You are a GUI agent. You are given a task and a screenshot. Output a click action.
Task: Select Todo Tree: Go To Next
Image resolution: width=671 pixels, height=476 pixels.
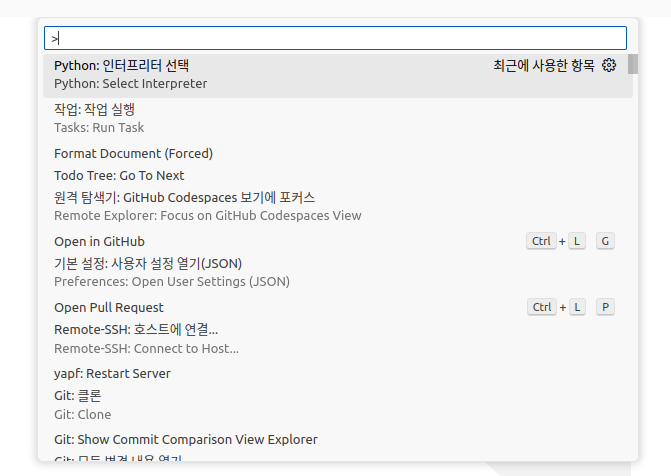(119, 175)
